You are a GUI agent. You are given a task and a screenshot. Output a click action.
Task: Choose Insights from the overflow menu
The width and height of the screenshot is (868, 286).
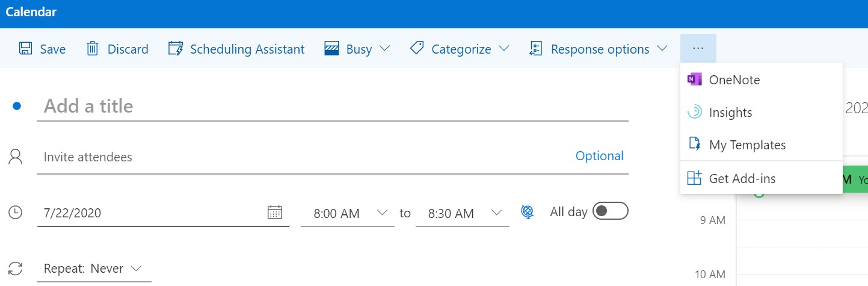(x=730, y=113)
